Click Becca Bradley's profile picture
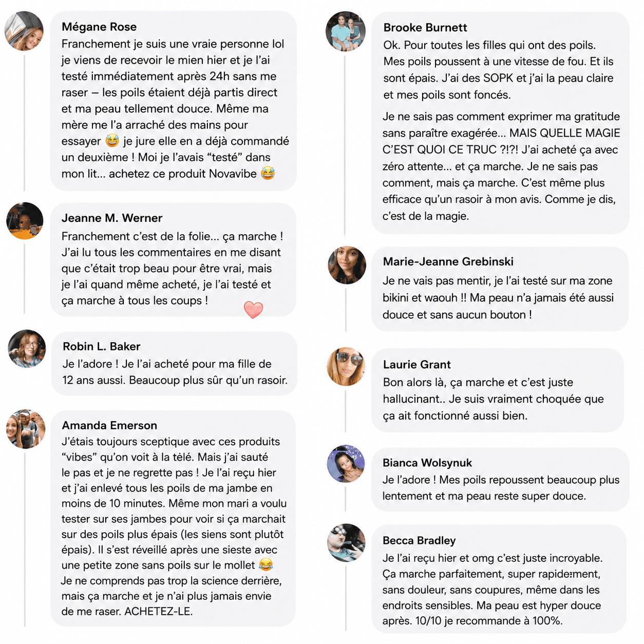Image resolution: width=644 pixels, height=644 pixels. (x=346, y=543)
